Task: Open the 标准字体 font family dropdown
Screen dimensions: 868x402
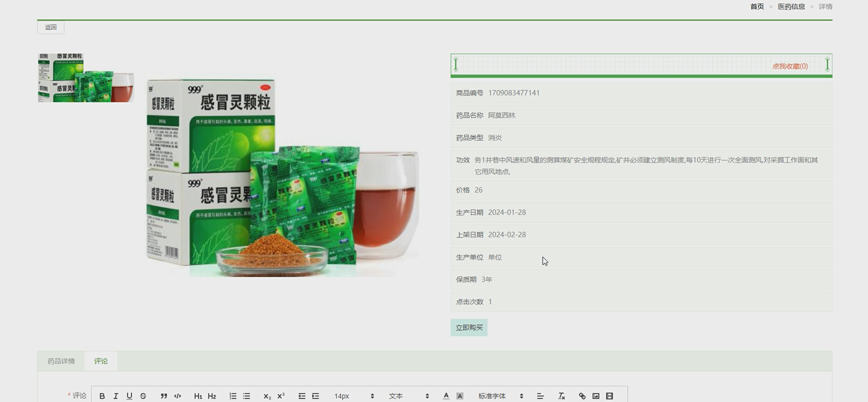Action: tap(501, 396)
